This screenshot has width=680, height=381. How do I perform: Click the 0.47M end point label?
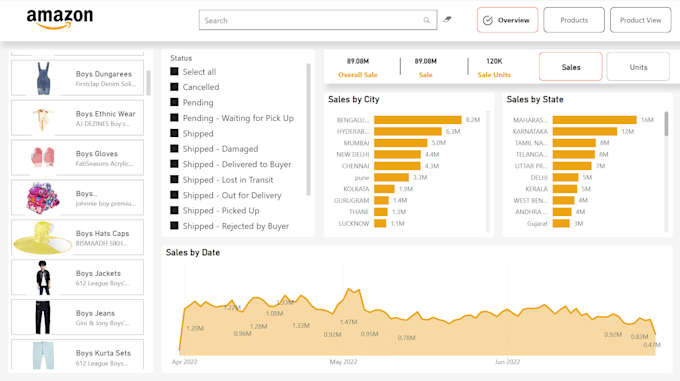pos(652,345)
